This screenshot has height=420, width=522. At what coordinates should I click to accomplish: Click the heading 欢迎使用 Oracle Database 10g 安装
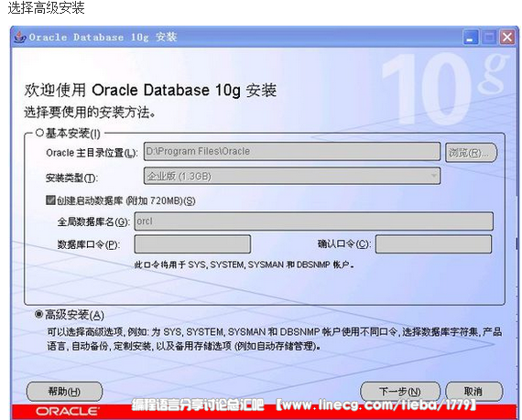pos(150,91)
